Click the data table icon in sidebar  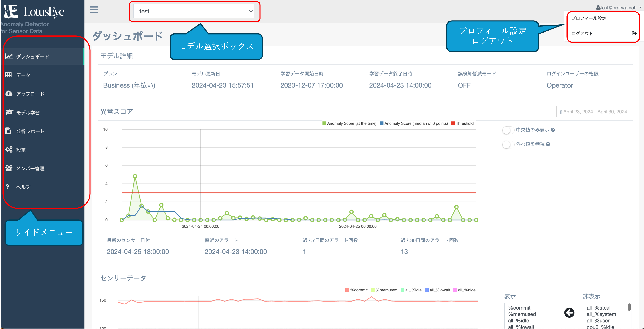click(8, 75)
